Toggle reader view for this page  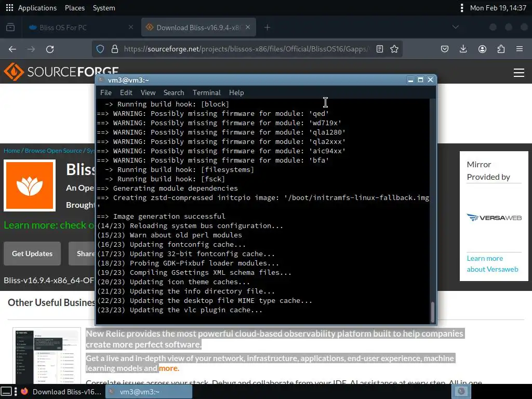tap(380, 49)
